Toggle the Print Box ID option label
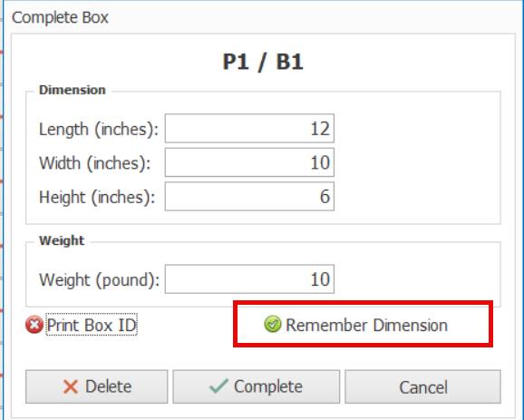 point(92,325)
